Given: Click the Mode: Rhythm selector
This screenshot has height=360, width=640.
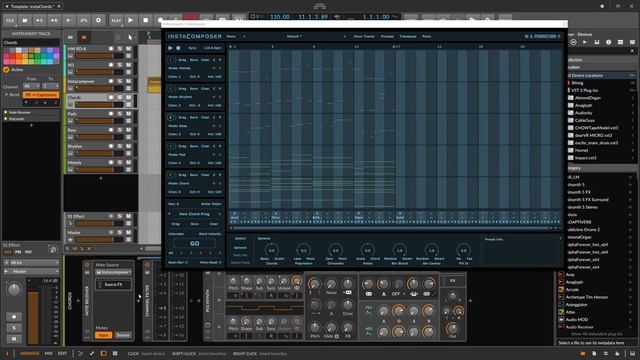Looking at the screenshot, I should click(x=180, y=97).
